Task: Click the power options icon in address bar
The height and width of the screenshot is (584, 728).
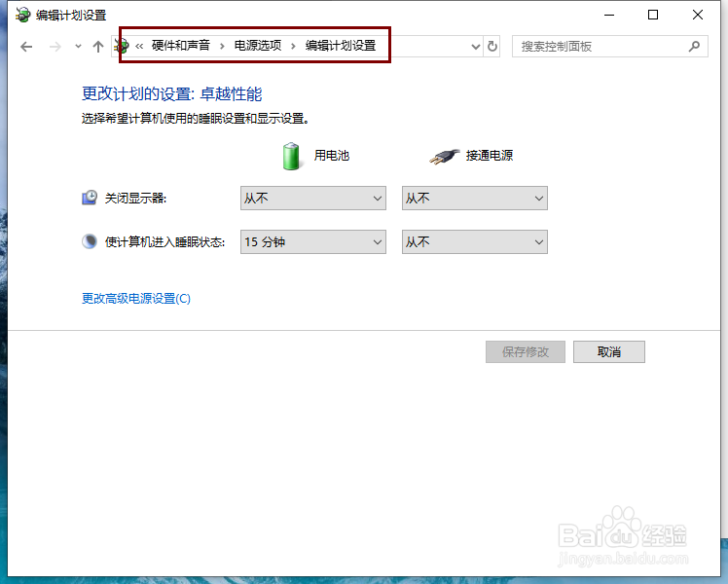Action: (x=122, y=46)
